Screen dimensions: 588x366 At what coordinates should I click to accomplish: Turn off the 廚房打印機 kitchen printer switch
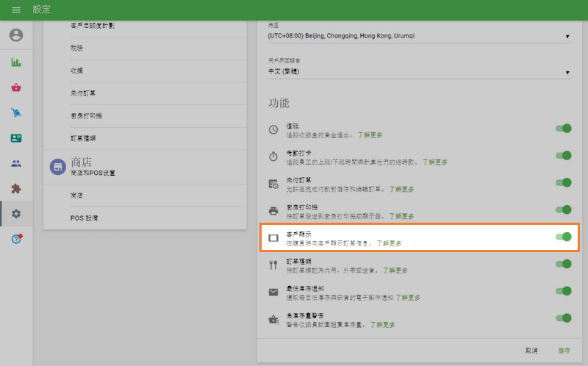[x=563, y=209]
